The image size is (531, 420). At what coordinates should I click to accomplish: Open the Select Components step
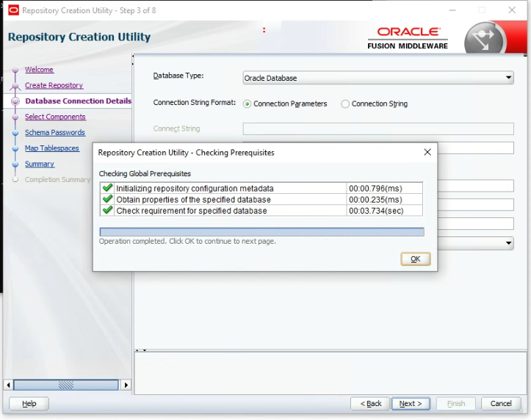tap(55, 117)
